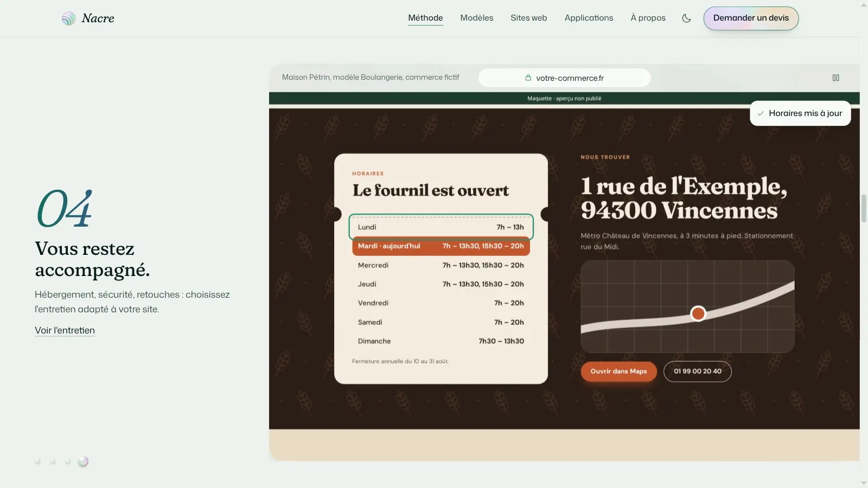Click the NOUS TROUVER label
This screenshot has height=488, width=868.
tap(605, 157)
